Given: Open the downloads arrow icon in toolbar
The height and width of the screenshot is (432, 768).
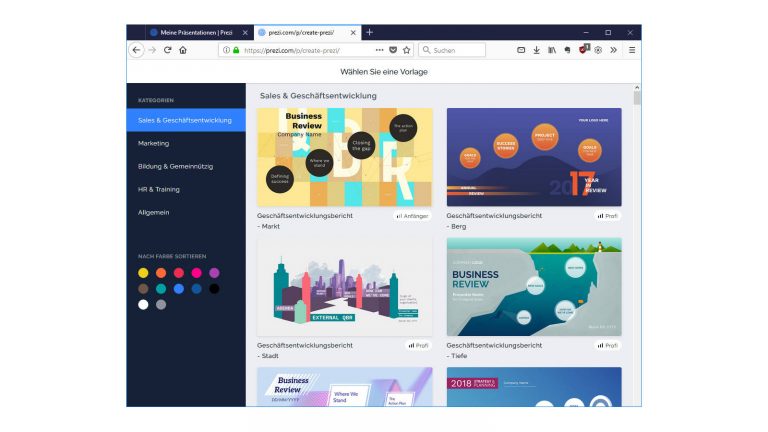Looking at the screenshot, I should point(535,50).
